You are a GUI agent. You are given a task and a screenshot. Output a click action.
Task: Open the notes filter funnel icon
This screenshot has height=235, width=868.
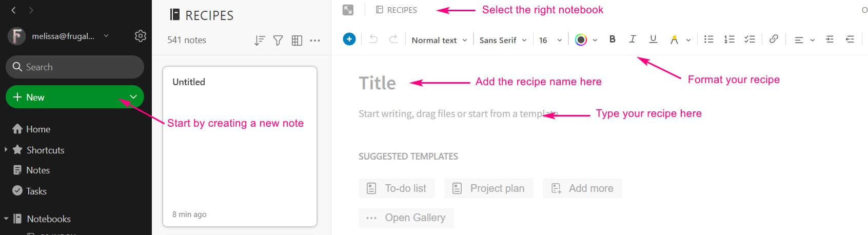click(278, 40)
